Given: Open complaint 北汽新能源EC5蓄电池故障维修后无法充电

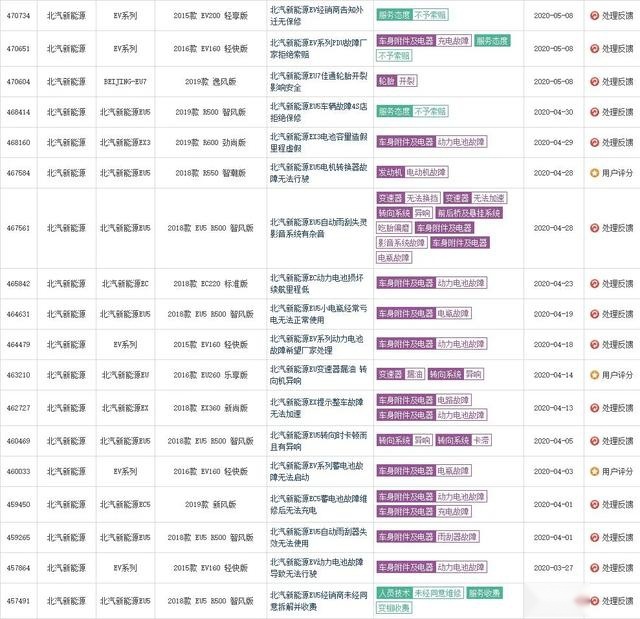Looking at the screenshot, I should (x=318, y=504).
